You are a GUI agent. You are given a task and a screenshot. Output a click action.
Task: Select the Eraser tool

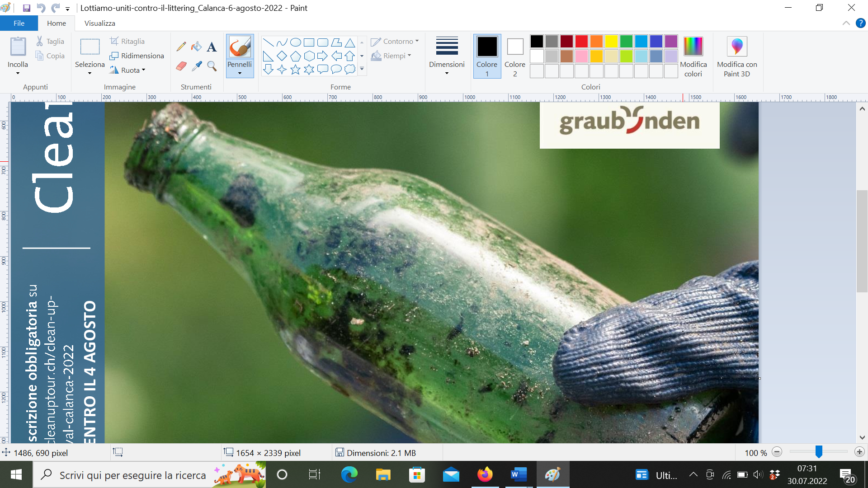(x=181, y=66)
